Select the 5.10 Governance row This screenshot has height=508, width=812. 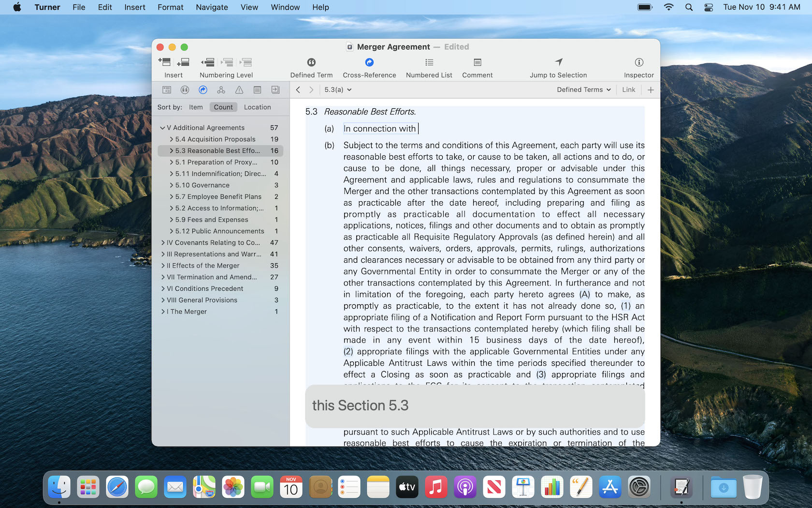click(x=220, y=185)
